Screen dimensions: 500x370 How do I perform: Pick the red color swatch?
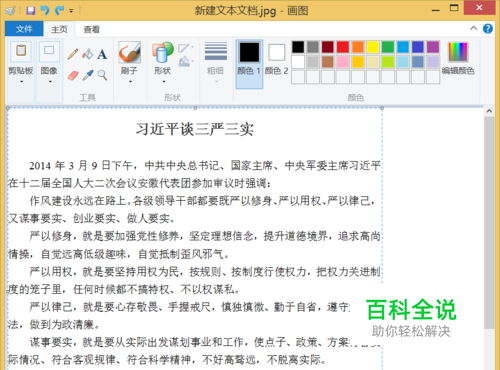pos(343,47)
